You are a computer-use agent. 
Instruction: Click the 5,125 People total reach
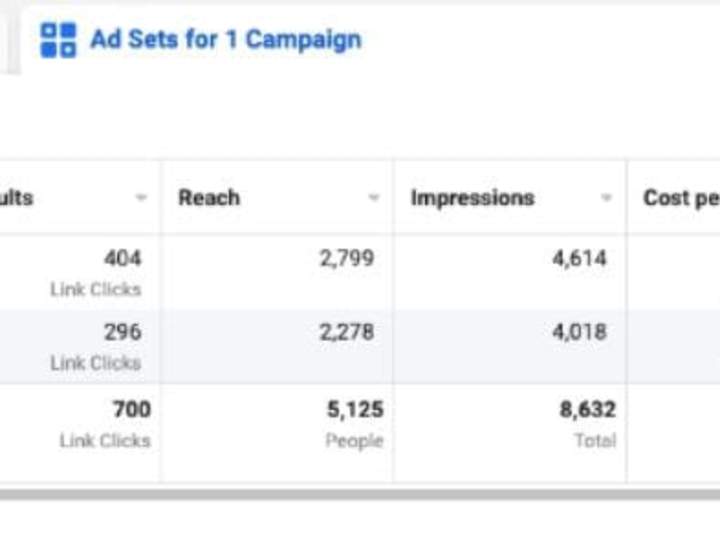tap(354, 423)
